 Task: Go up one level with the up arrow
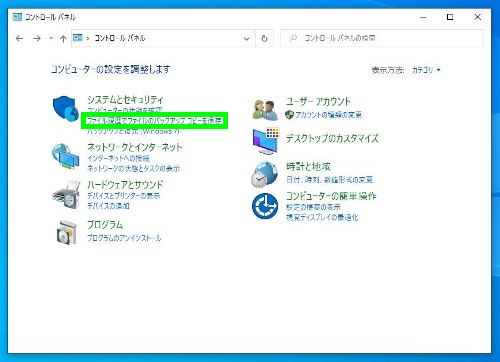[x=63, y=39]
